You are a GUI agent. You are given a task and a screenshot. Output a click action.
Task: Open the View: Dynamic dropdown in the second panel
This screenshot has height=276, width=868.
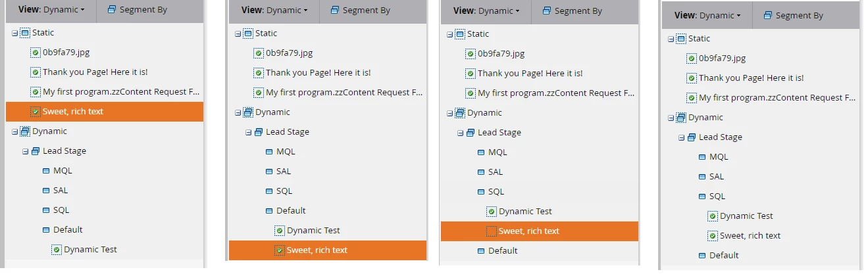[274, 11]
